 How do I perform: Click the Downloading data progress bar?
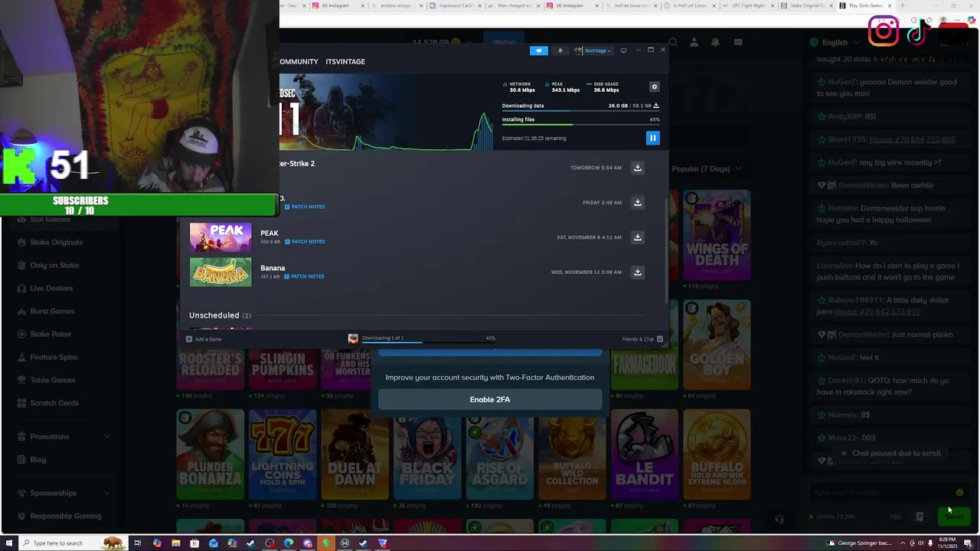[x=580, y=111]
